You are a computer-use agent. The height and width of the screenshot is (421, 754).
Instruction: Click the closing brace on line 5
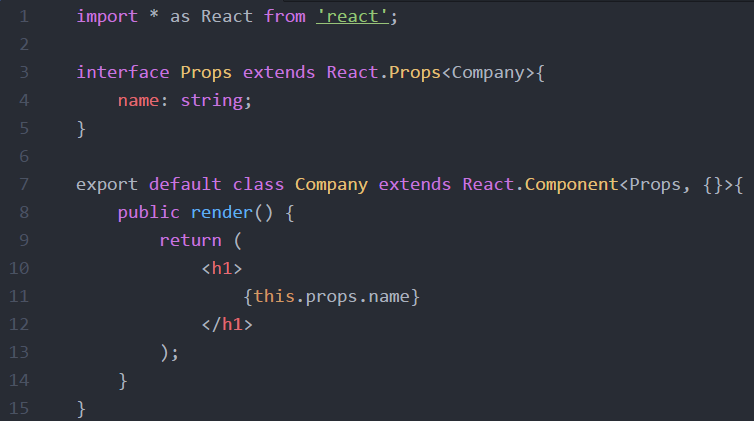pyautogui.click(x=81, y=129)
